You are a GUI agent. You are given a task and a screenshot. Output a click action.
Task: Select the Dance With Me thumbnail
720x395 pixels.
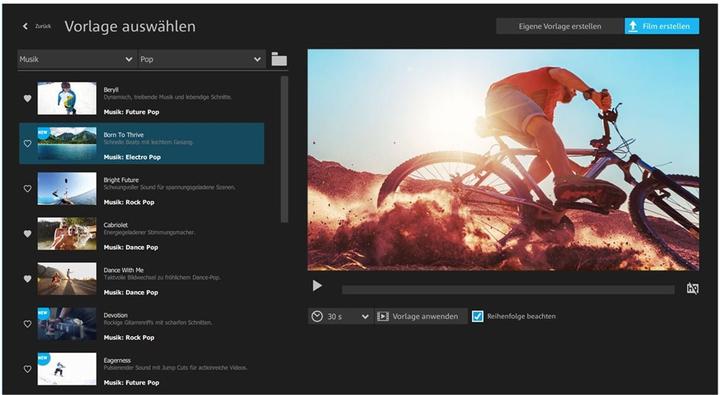(67, 278)
